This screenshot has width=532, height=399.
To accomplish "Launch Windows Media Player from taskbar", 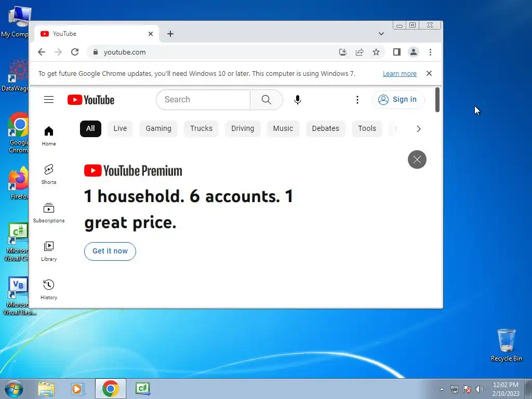I will [78, 389].
